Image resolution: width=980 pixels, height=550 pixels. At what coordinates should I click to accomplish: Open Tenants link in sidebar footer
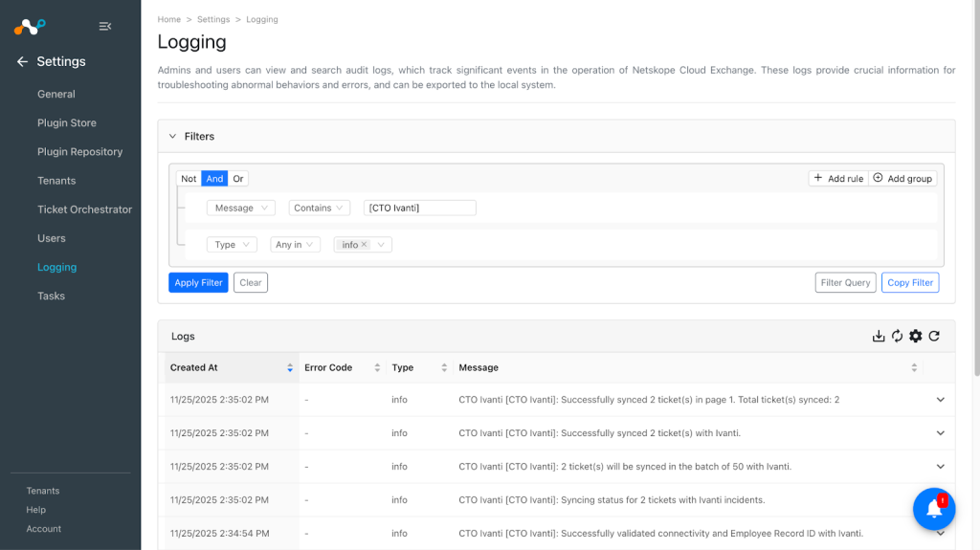pos(42,492)
